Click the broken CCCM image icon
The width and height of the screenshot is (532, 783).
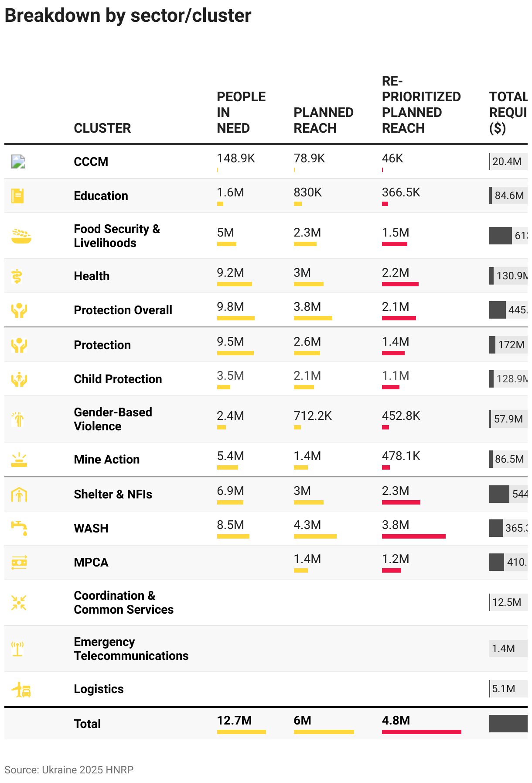18,161
